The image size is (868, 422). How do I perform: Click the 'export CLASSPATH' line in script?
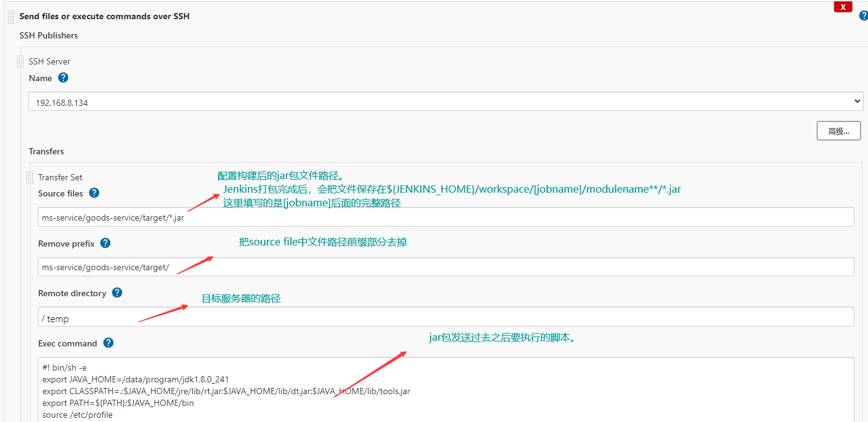[x=226, y=391]
